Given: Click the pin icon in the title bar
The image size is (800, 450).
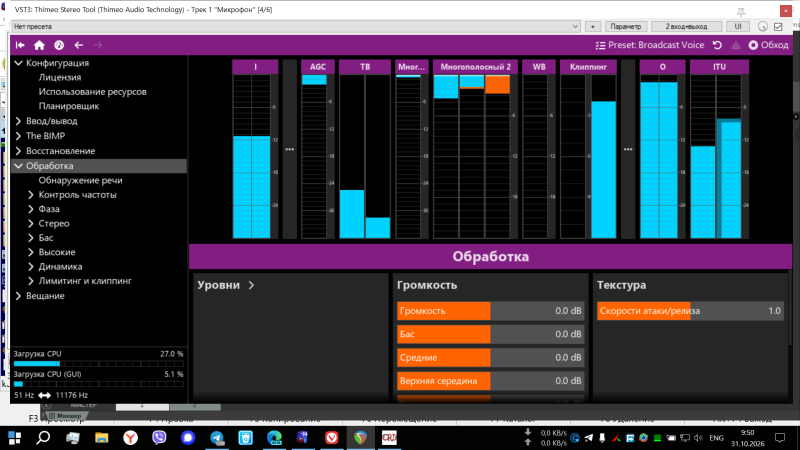Looking at the screenshot, I should click(741, 11).
